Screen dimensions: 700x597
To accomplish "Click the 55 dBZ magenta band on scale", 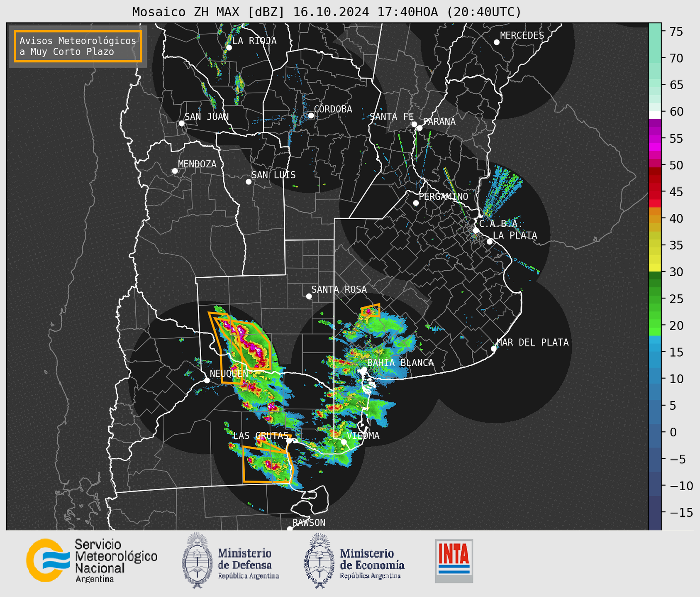I will pyautogui.click(x=655, y=139).
